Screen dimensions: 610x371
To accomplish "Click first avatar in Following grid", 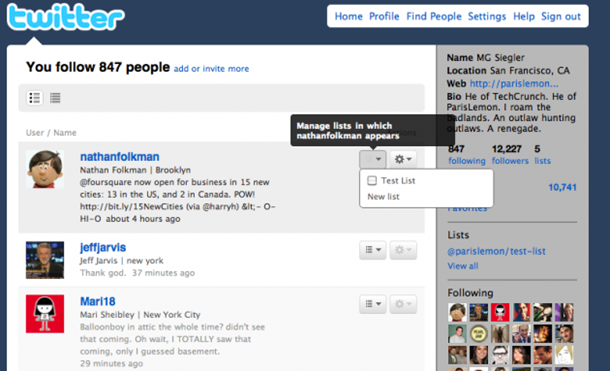I will (457, 312).
